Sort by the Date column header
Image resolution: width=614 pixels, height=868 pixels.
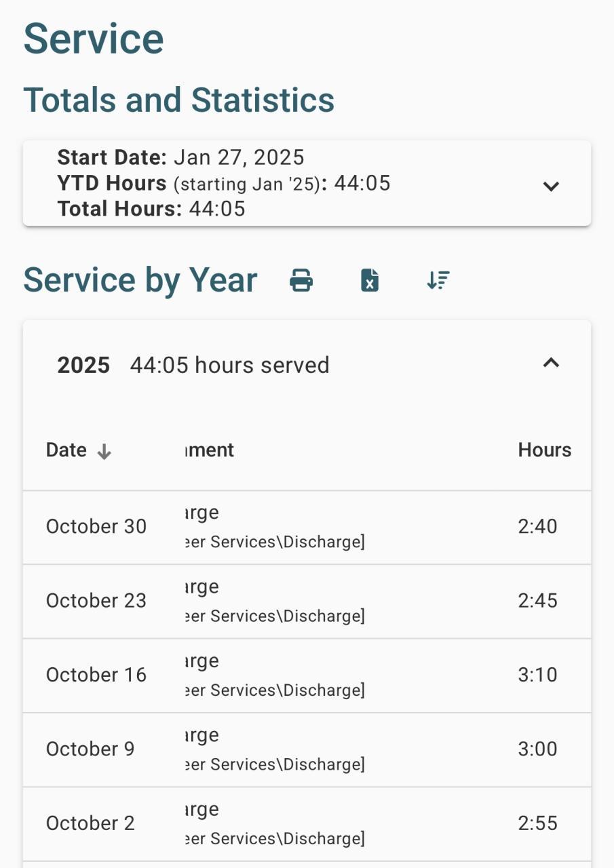66,450
